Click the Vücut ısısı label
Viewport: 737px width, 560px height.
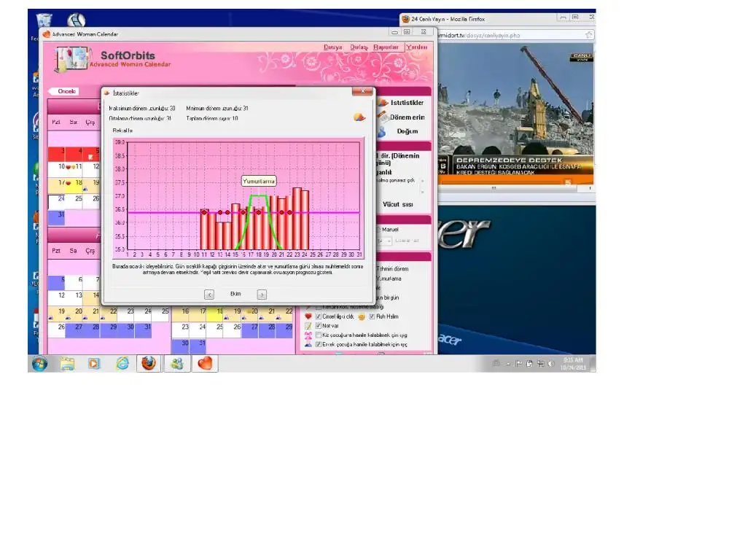point(397,204)
